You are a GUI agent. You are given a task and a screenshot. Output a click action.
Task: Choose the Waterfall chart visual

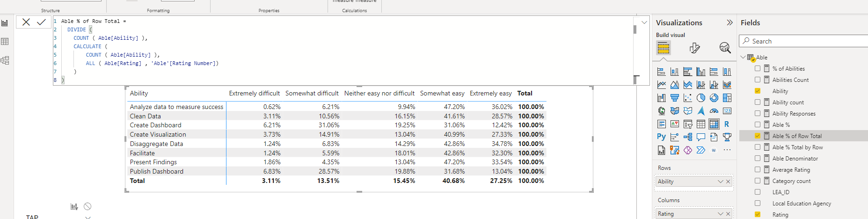point(661,98)
